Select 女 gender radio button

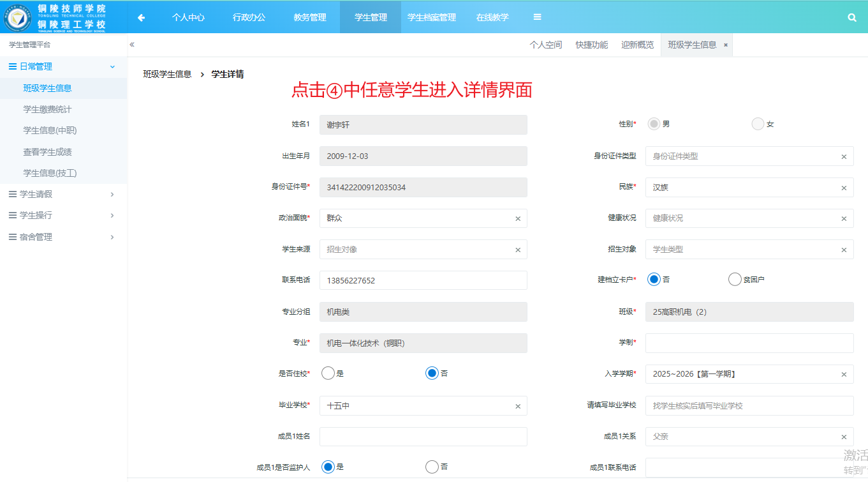click(x=758, y=124)
